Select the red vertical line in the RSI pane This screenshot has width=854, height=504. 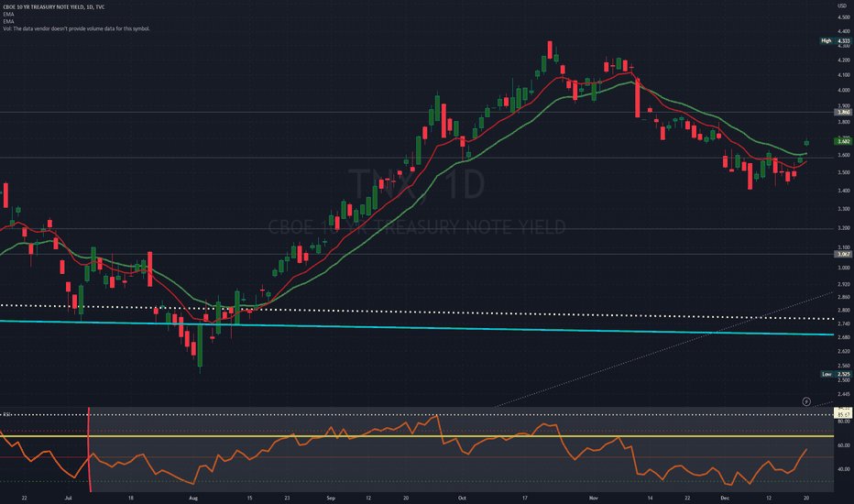coord(89,450)
